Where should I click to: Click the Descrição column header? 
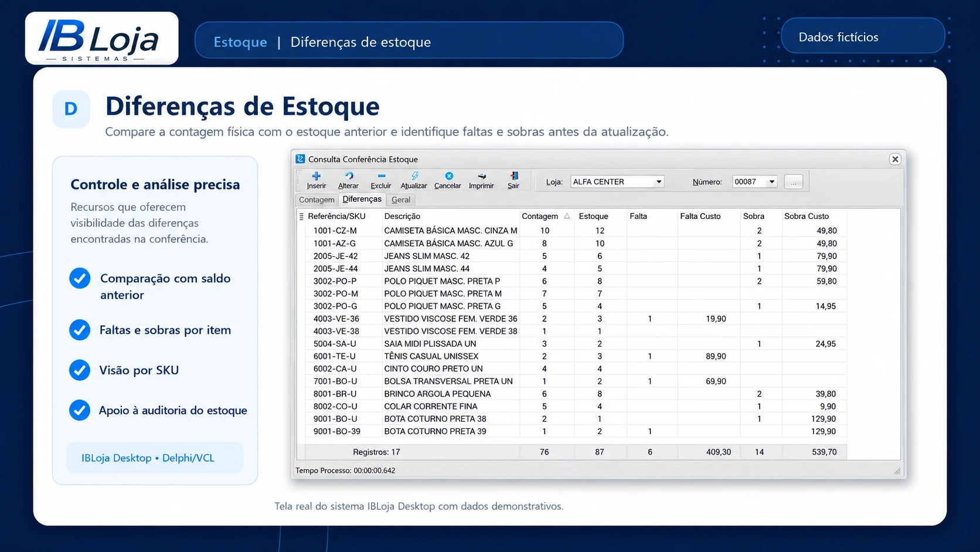(402, 216)
